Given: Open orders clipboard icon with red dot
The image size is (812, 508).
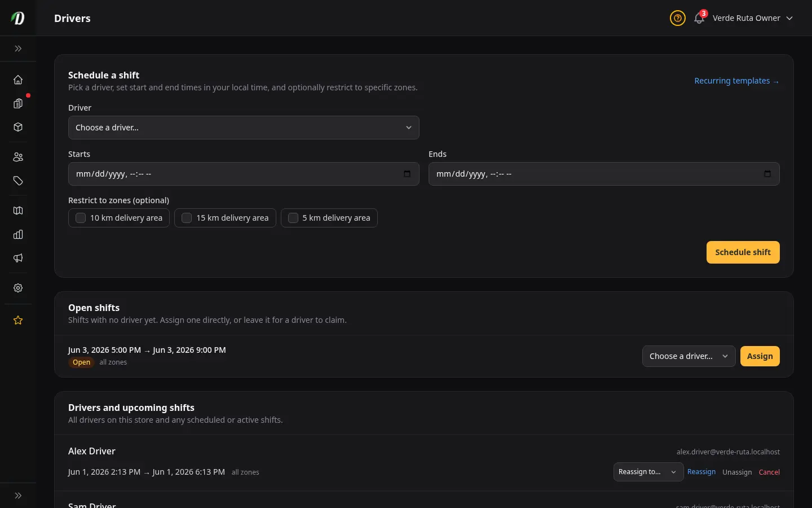Looking at the screenshot, I should [18, 103].
